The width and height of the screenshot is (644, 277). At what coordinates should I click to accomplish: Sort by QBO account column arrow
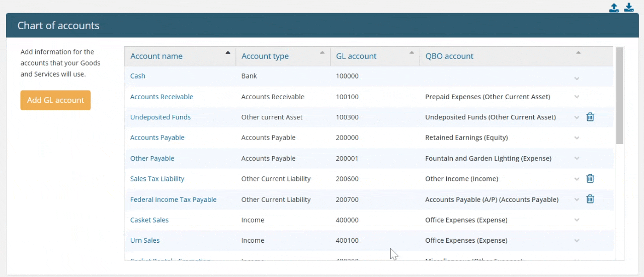click(x=578, y=52)
